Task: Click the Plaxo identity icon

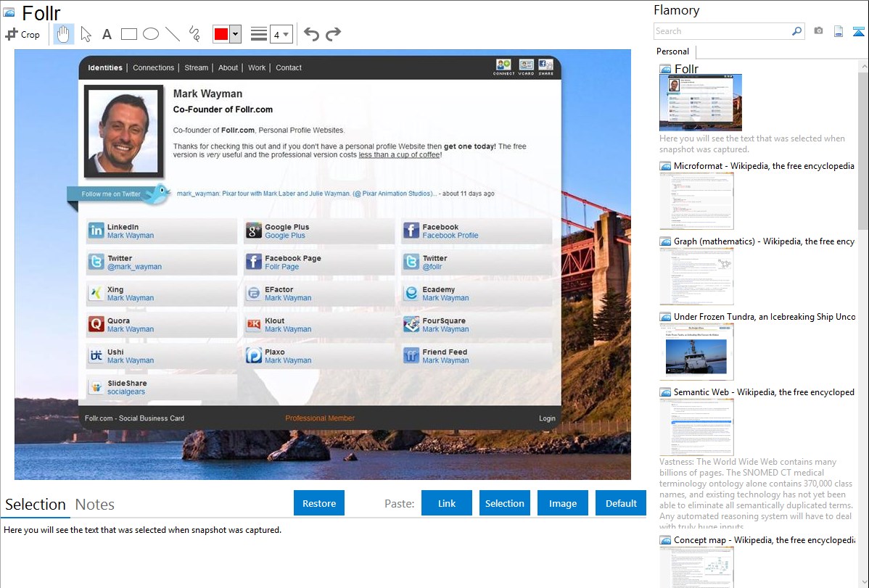Action: pyautogui.click(x=253, y=355)
